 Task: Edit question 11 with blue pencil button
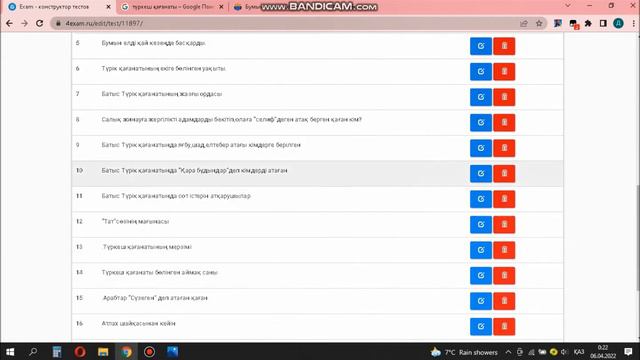(x=481, y=199)
